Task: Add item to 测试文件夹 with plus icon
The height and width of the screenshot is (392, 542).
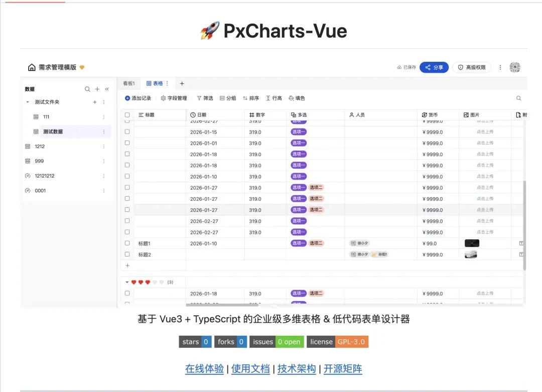Action: click(95, 102)
